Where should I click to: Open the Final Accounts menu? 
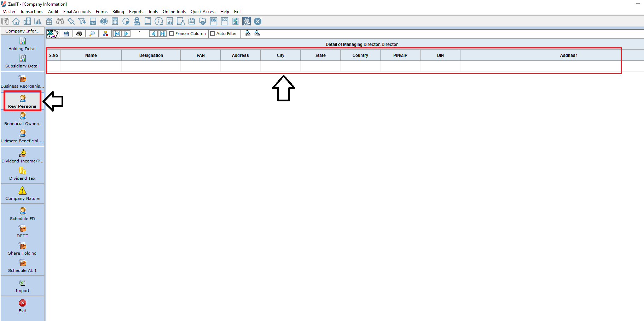pyautogui.click(x=77, y=12)
